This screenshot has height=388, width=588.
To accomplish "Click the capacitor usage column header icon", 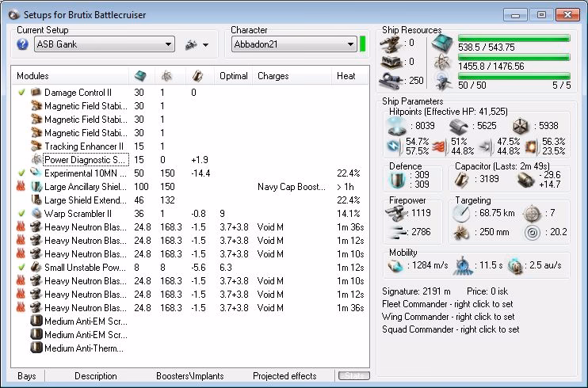I will (197, 76).
